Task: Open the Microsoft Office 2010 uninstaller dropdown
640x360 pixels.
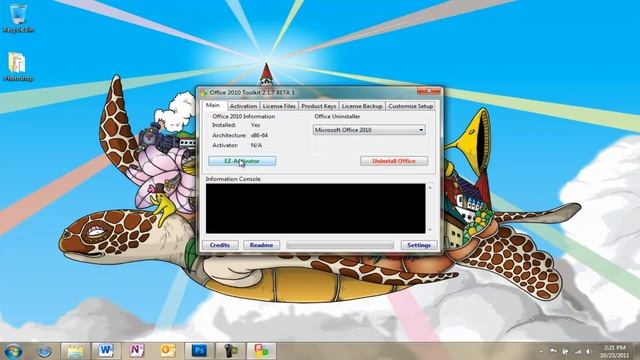Action: [369, 130]
